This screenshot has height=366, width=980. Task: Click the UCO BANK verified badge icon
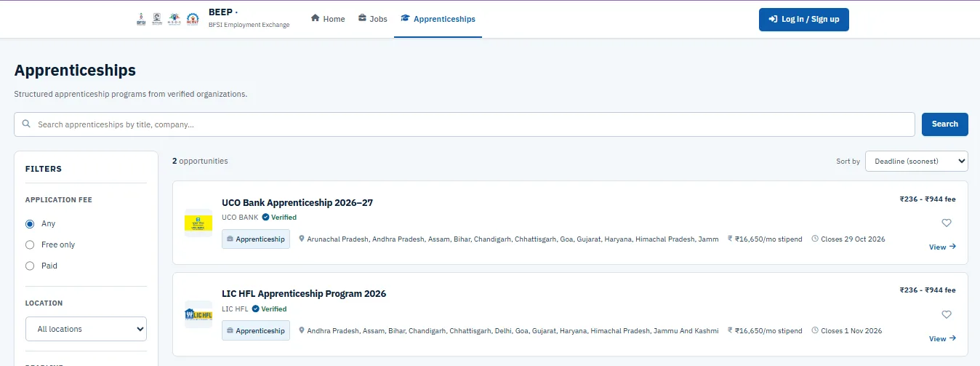click(265, 217)
